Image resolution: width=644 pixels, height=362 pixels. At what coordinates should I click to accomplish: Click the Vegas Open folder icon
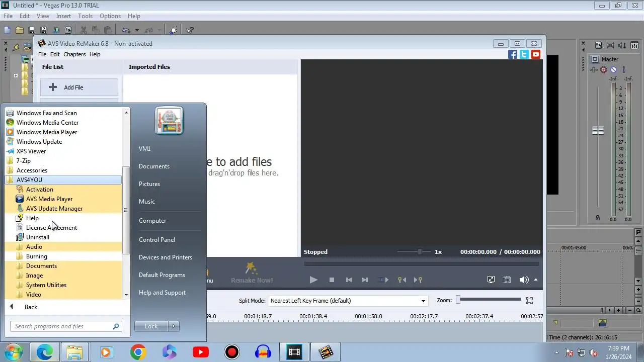tap(20, 30)
